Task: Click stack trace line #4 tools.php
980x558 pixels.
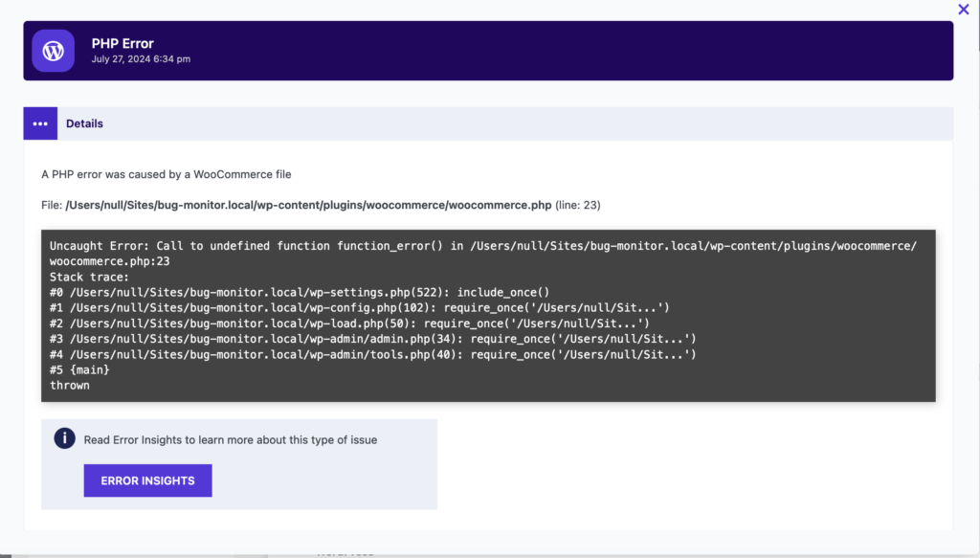Action: [373, 354]
